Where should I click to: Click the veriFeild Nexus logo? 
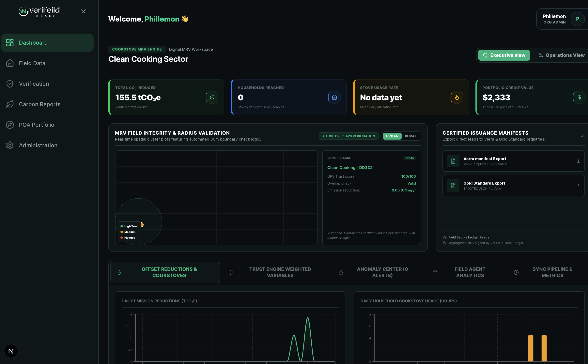[x=39, y=12]
